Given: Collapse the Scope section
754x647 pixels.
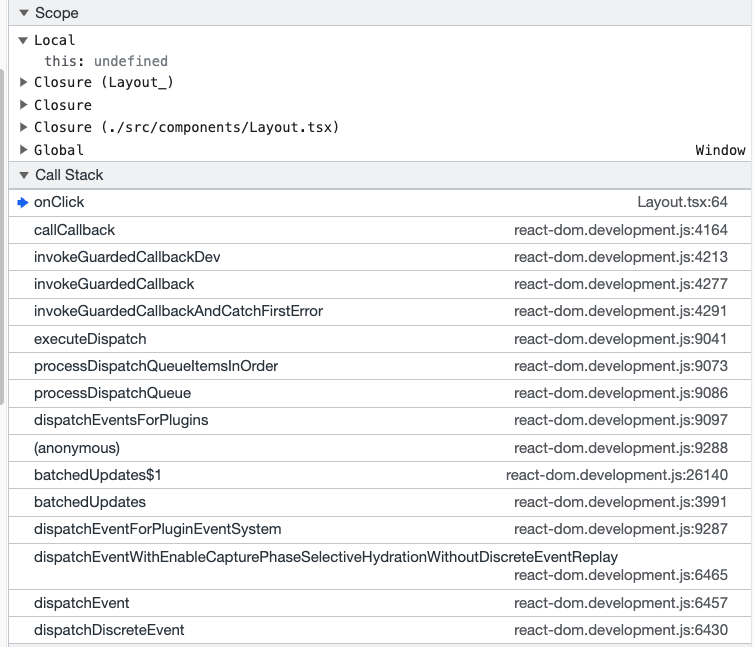Looking at the screenshot, I should pos(24,13).
